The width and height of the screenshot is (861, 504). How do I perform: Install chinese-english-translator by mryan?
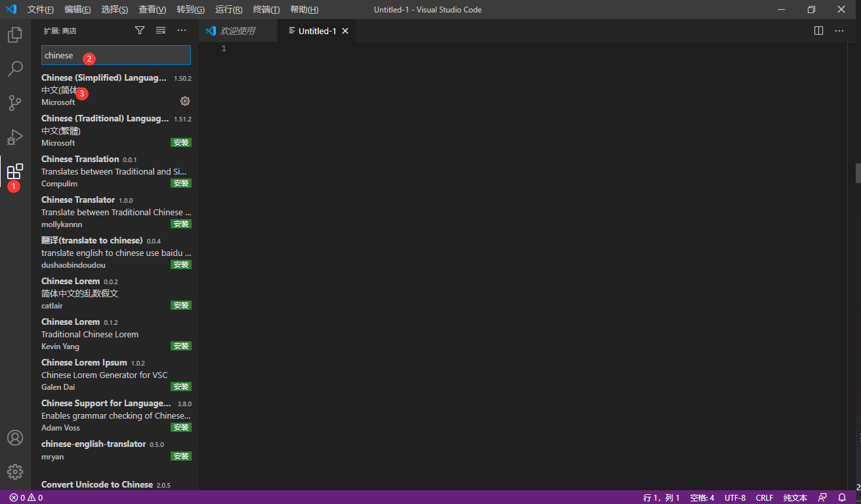coord(181,456)
